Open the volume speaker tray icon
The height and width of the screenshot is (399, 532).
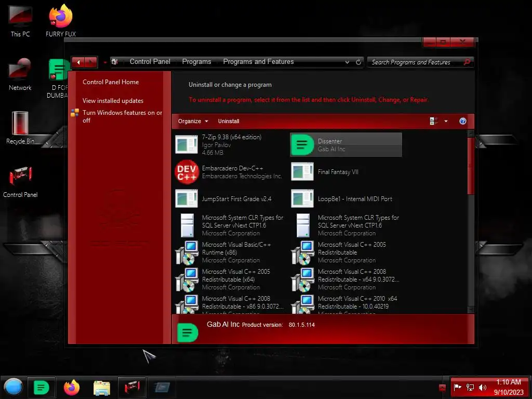point(483,387)
